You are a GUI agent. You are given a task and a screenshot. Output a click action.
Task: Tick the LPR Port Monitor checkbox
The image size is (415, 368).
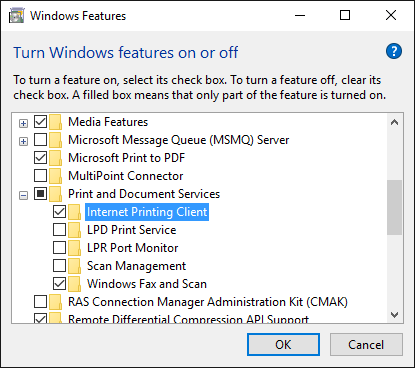click(x=59, y=247)
